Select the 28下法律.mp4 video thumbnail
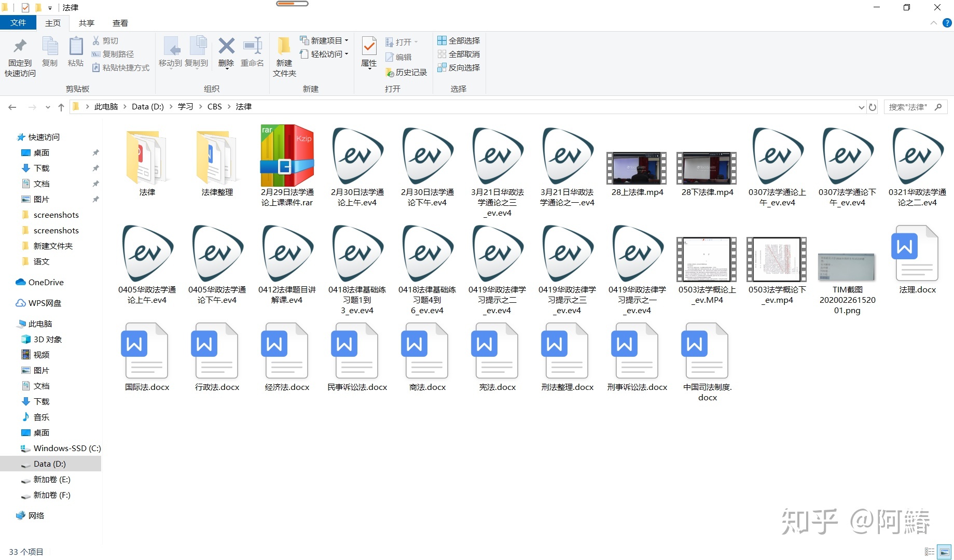Screen dimensions: 954x560 click(707, 169)
